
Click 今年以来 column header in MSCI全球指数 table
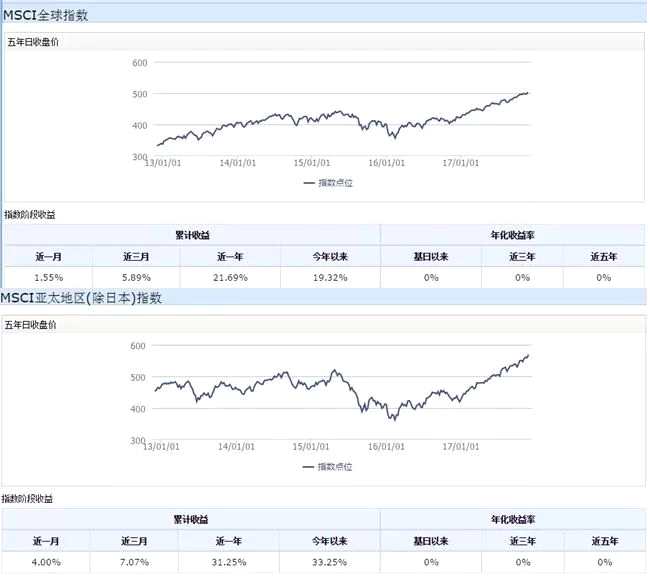click(x=330, y=257)
